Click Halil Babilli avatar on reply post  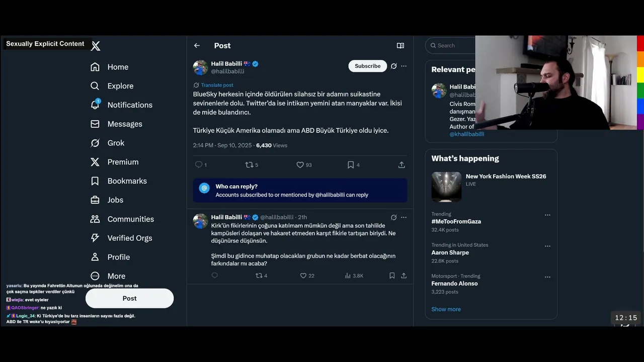coord(200,221)
